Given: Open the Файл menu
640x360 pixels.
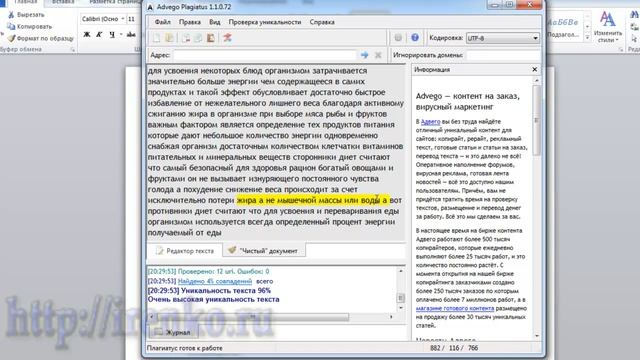Looking at the screenshot, I should click(x=162, y=22).
